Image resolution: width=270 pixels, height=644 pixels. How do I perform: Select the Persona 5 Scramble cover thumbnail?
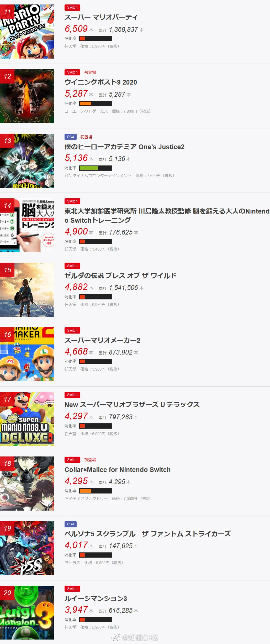pyautogui.click(x=27, y=548)
